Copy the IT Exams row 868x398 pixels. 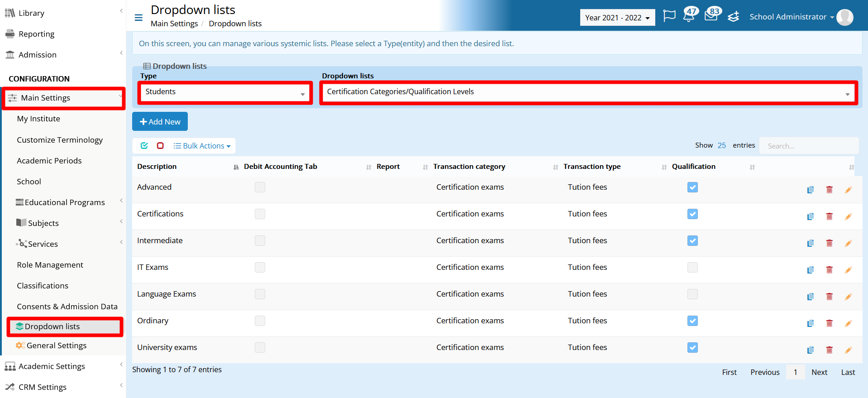click(x=811, y=270)
